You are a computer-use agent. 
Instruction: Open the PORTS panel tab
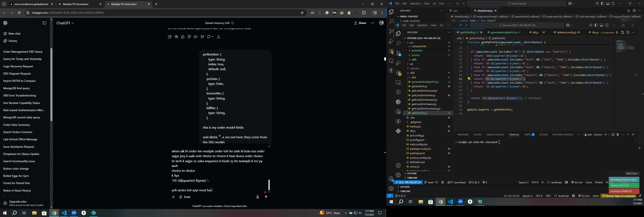tap(529, 135)
